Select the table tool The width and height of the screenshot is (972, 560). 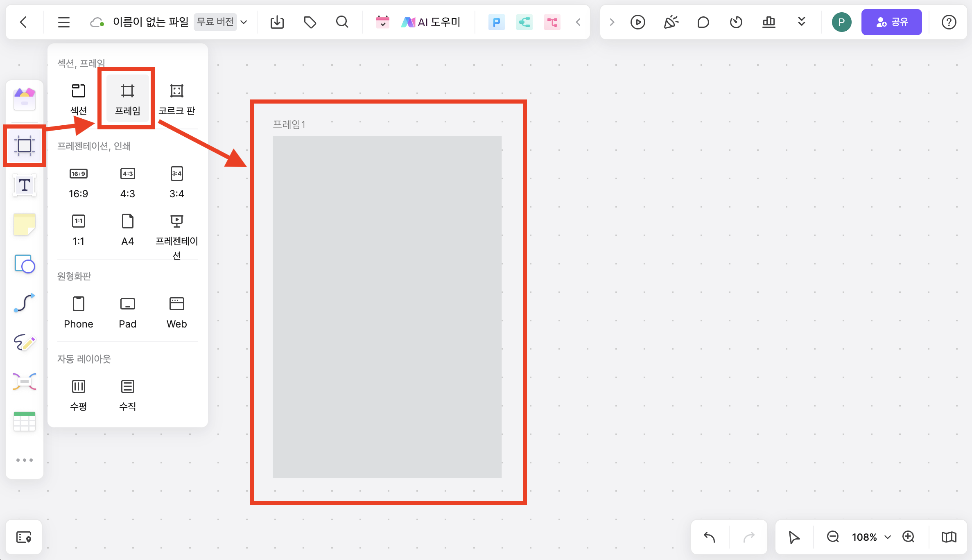[x=25, y=421]
